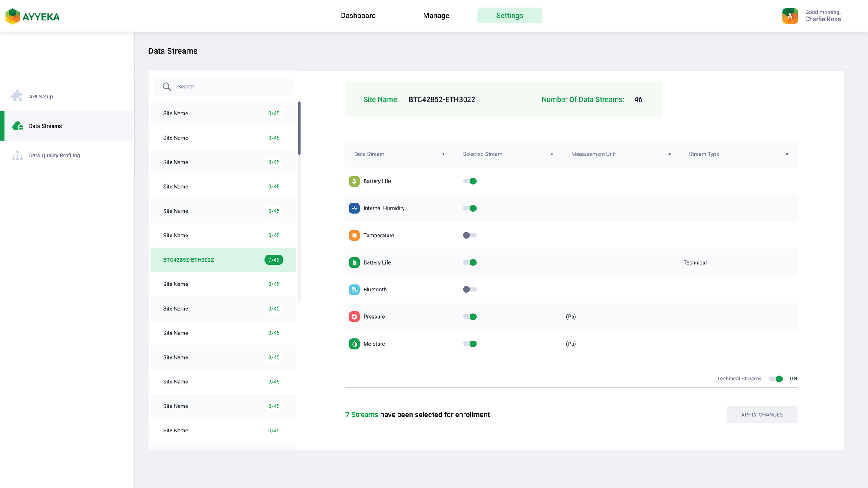Sort by Measurement Unit column arrow
868x488 pixels.
coord(669,154)
